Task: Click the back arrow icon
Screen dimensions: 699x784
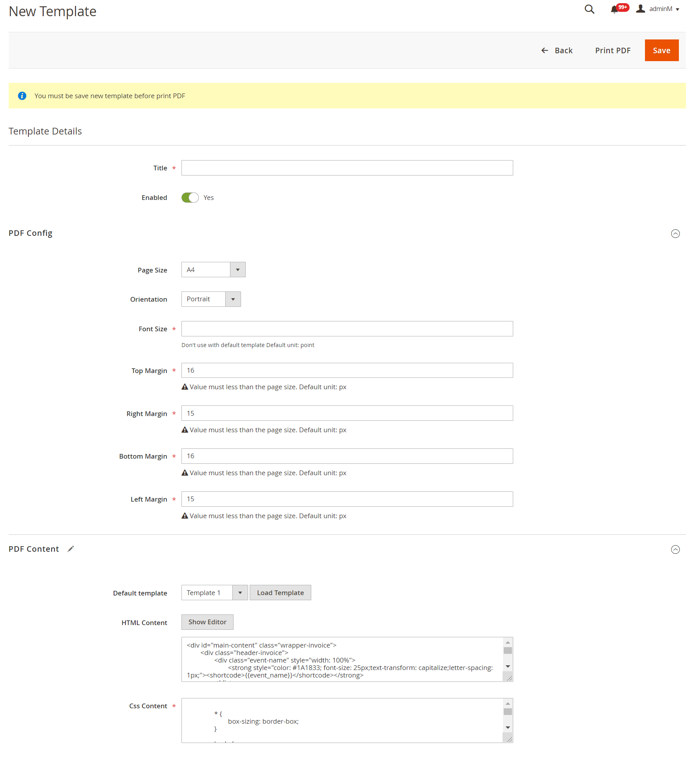Action: pos(545,50)
